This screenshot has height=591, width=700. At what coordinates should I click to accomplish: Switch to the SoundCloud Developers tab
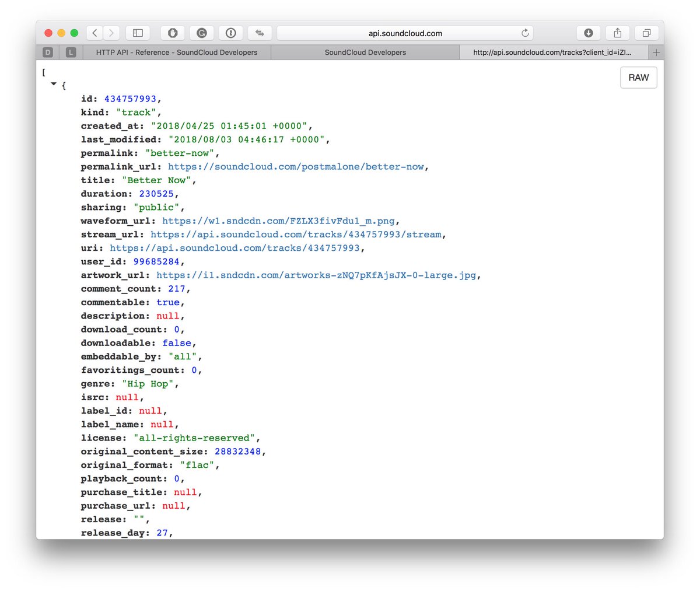point(365,53)
